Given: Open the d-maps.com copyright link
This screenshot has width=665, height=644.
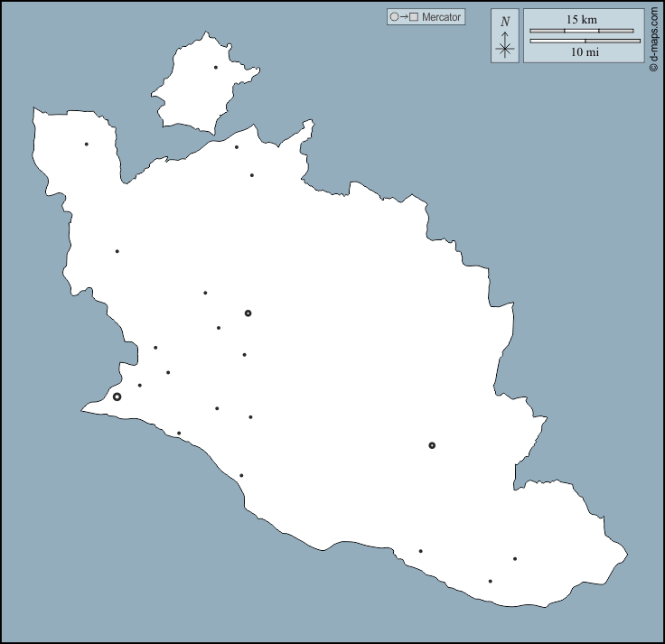Looking at the screenshot, I should click(653, 36).
